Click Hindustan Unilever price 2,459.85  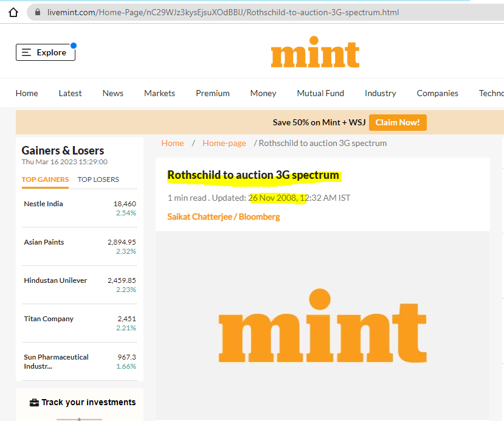point(122,280)
